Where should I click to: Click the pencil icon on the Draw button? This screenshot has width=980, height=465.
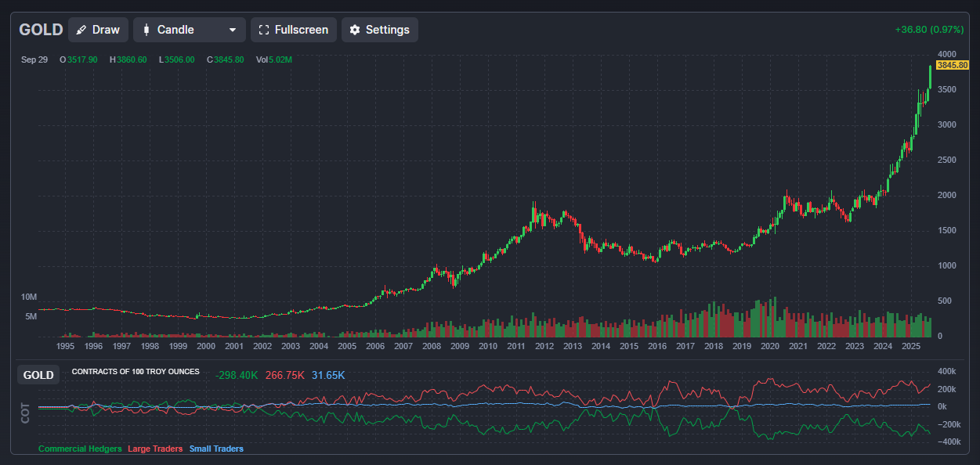[x=81, y=30]
